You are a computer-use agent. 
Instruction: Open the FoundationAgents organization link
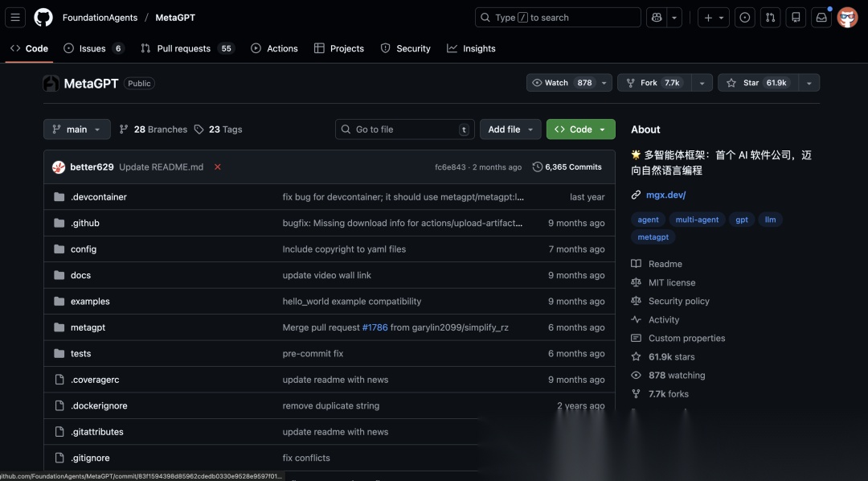100,18
